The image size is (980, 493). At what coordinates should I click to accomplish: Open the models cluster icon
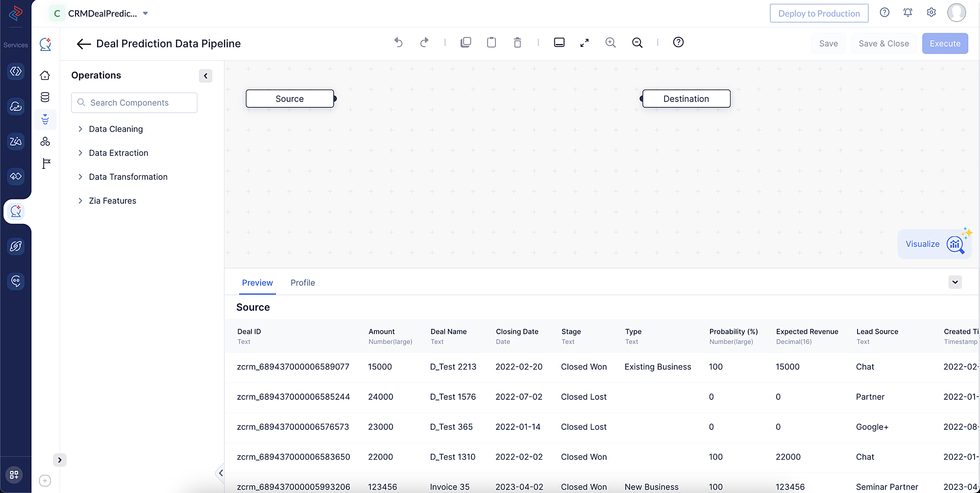pyautogui.click(x=45, y=142)
